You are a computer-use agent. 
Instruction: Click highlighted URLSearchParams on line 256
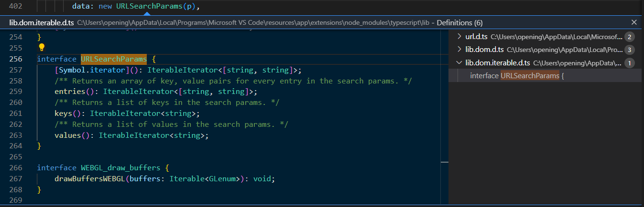click(x=114, y=59)
